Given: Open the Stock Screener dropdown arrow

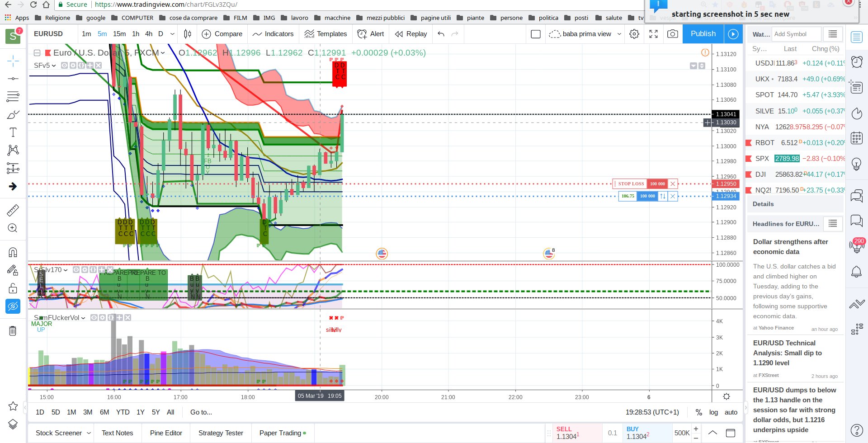Looking at the screenshot, I should (89, 433).
